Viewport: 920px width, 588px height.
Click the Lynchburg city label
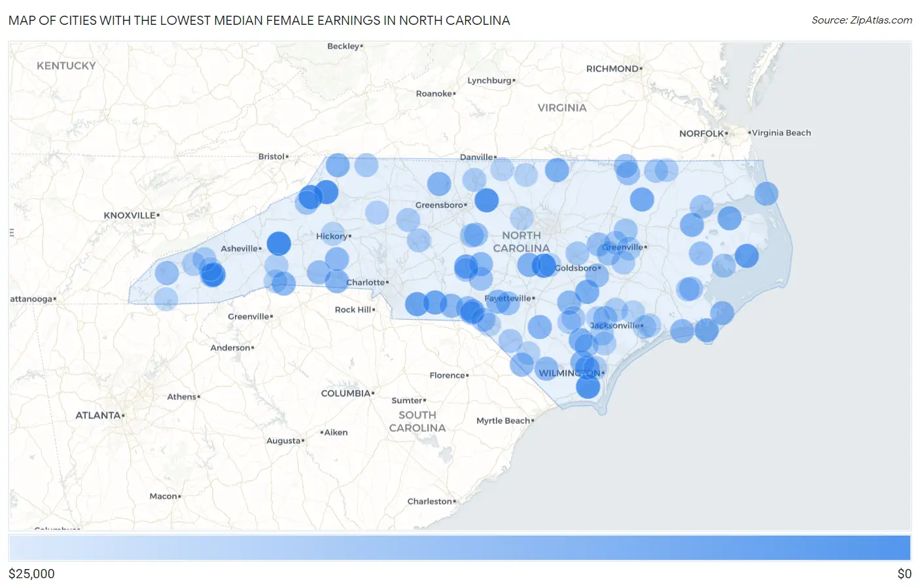(x=489, y=80)
